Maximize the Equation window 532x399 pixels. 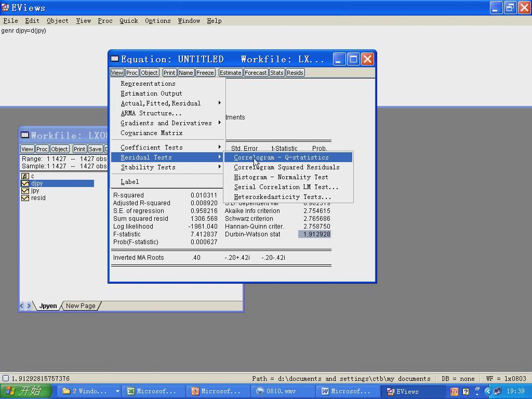(x=353, y=59)
